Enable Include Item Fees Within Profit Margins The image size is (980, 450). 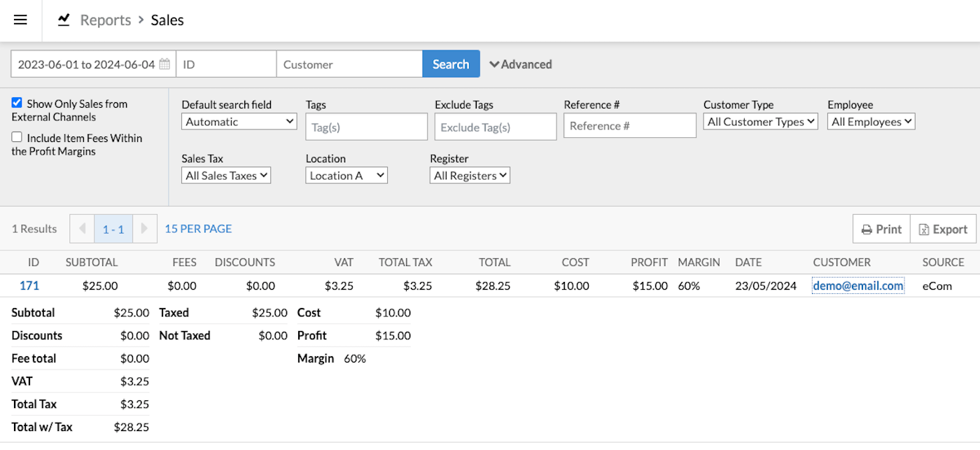tap(17, 137)
